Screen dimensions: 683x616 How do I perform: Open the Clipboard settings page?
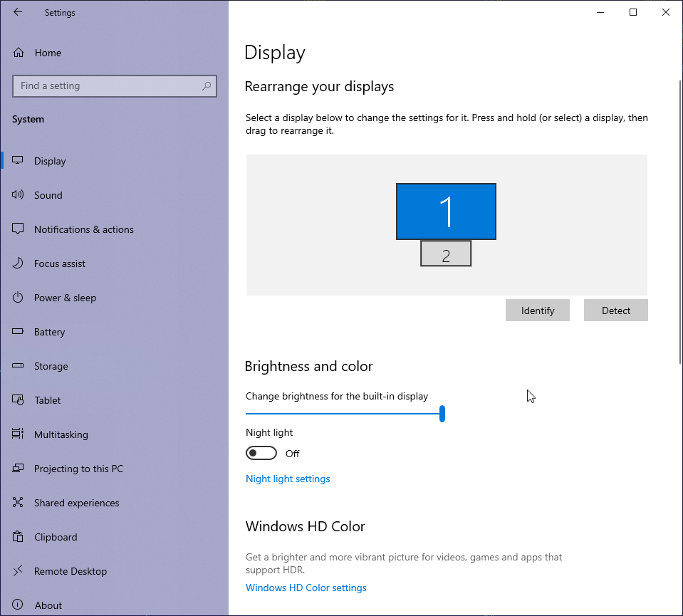point(114,537)
